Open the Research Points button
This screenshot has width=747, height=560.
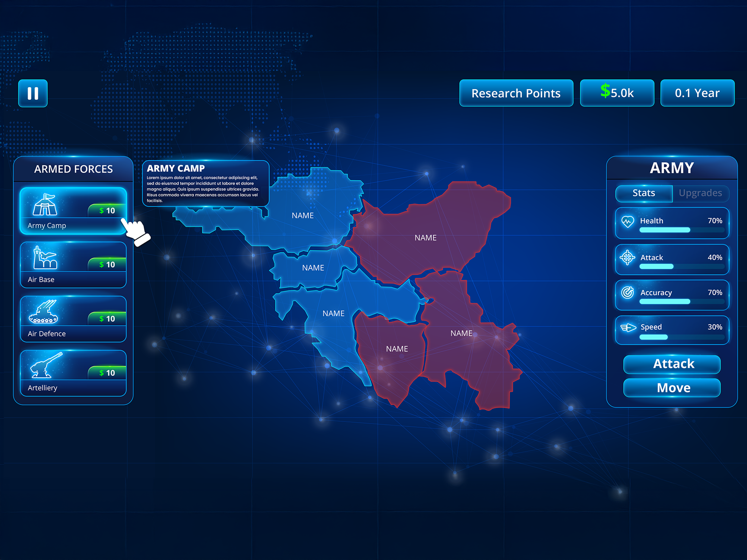[516, 93]
